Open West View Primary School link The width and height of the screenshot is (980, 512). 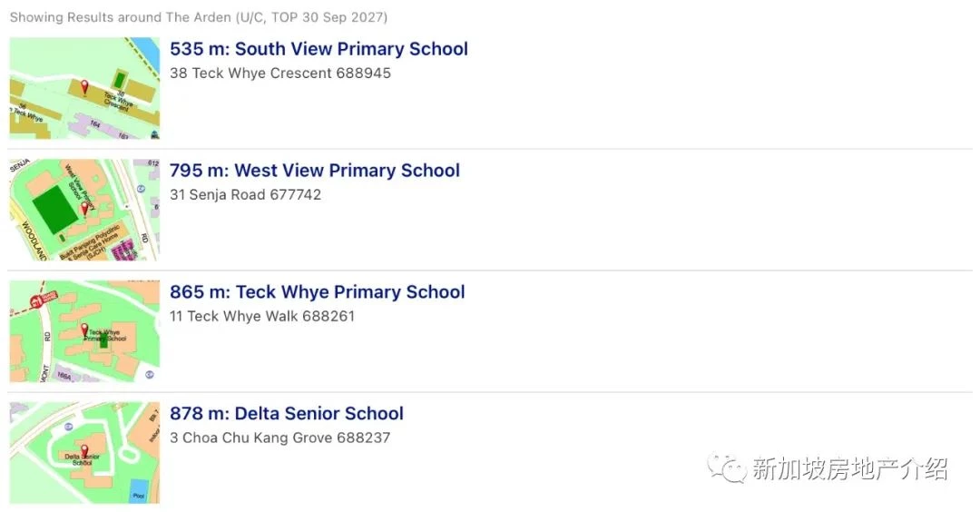coord(315,171)
